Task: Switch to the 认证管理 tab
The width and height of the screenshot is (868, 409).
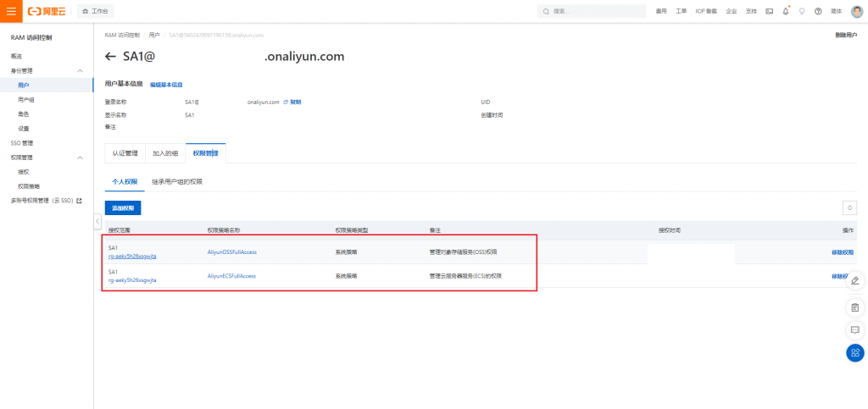Action: click(x=125, y=153)
